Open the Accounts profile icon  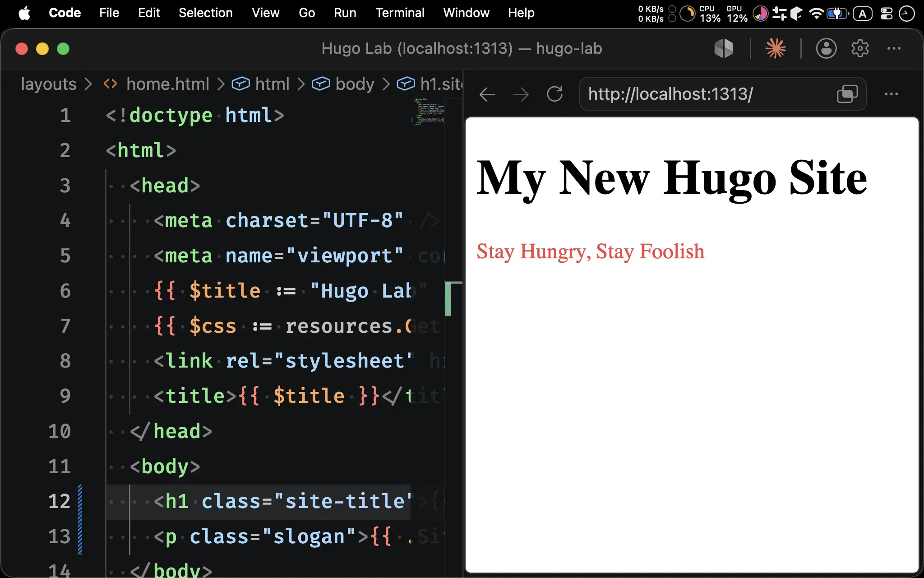click(x=826, y=48)
